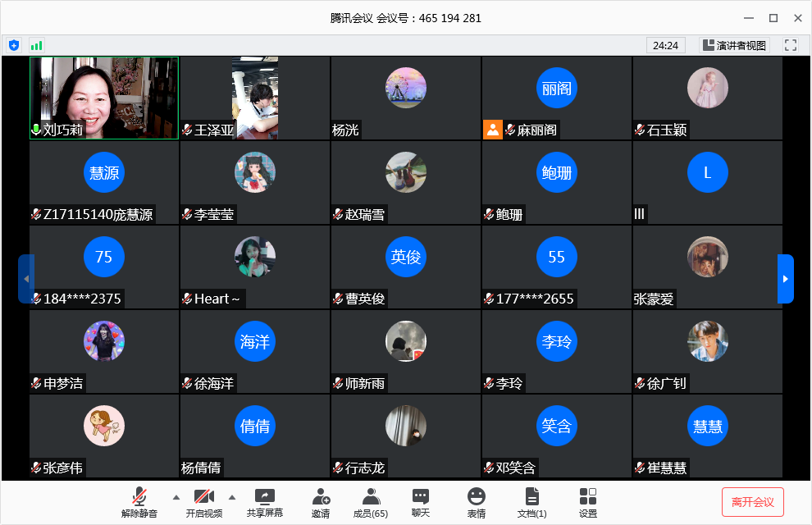Select 刘巧莉 video thumbnail

[104, 98]
